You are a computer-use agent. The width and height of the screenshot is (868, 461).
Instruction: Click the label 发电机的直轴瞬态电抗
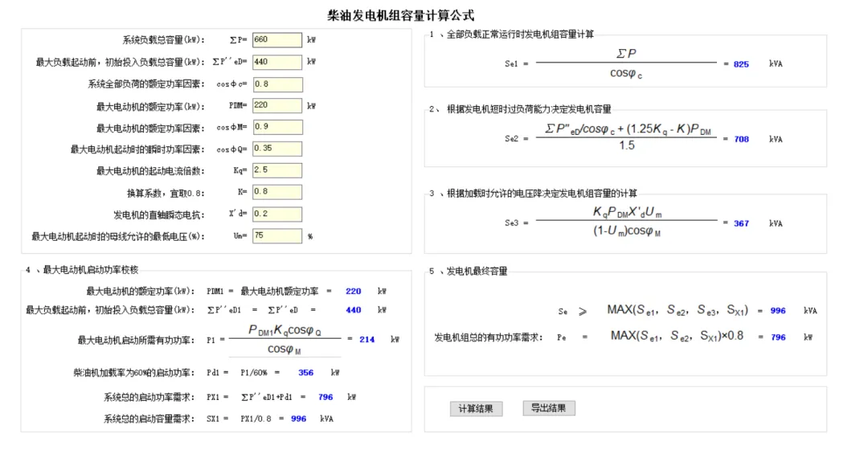tap(159, 214)
